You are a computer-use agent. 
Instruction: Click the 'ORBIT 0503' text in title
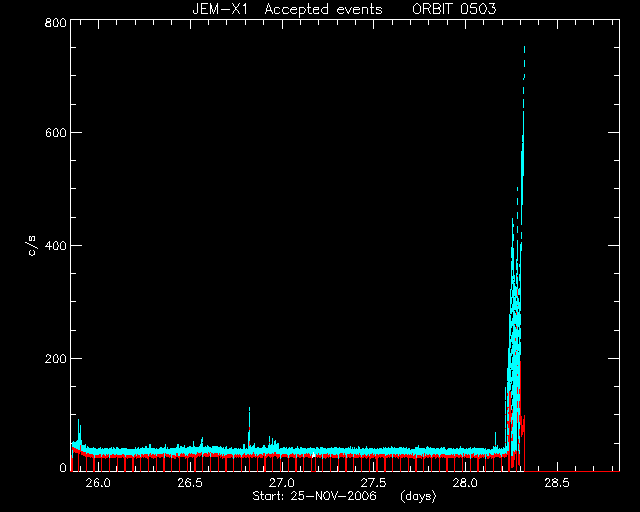(454, 9)
